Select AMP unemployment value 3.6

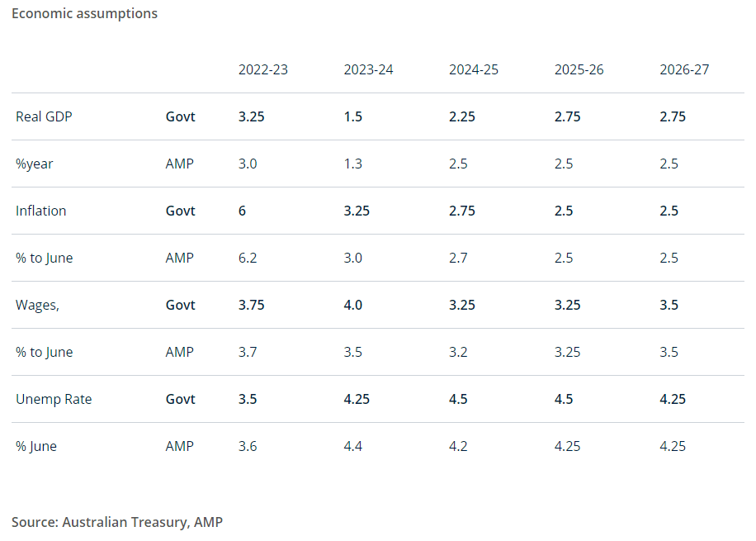pos(248,446)
